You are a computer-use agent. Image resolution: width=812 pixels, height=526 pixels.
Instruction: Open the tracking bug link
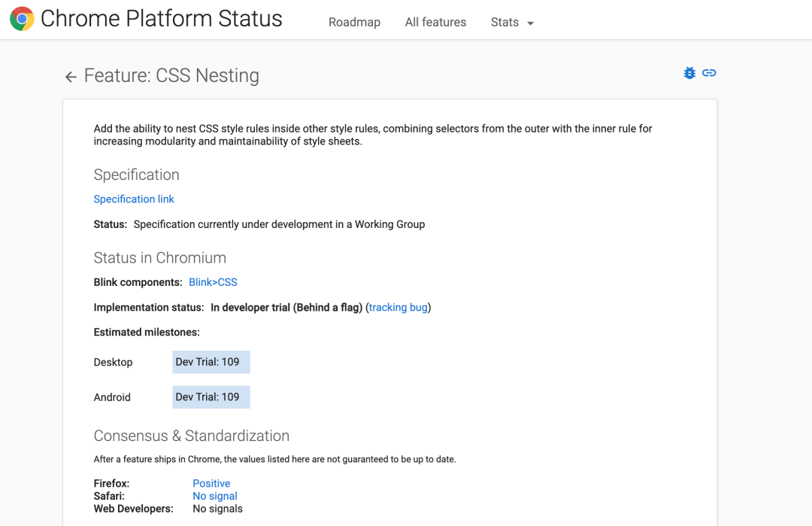tap(398, 307)
